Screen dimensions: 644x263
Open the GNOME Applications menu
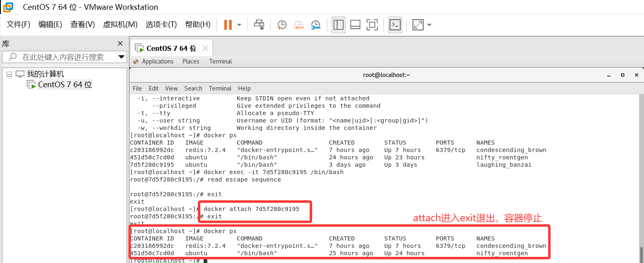pos(157,61)
